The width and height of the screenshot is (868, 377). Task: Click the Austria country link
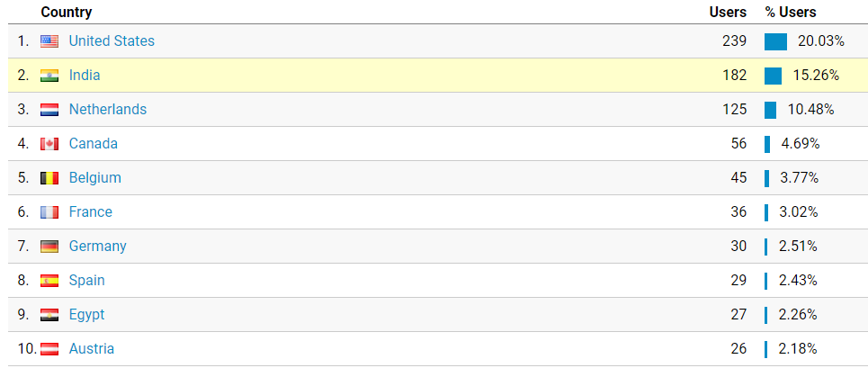91,349
